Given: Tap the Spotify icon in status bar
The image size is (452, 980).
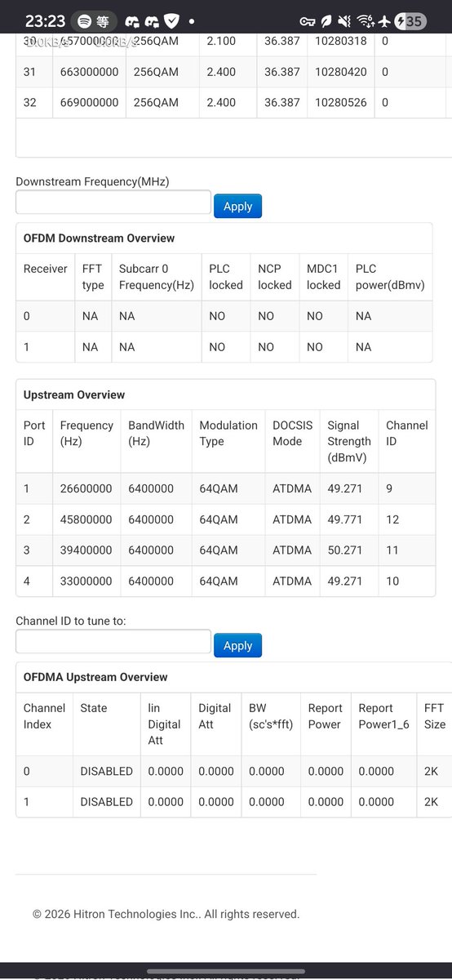Looking at the screenshot, I should pyautogui.click(x=84, y=21).
